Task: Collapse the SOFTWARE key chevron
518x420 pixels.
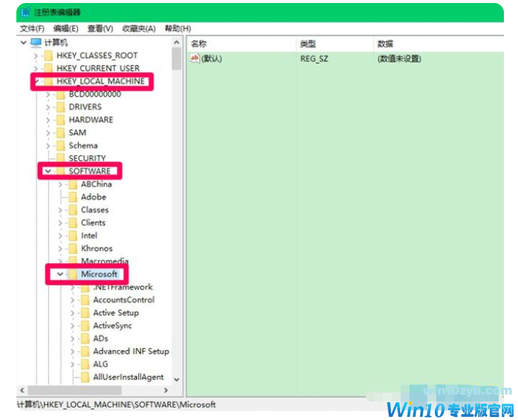Action: tap(48, 171)
